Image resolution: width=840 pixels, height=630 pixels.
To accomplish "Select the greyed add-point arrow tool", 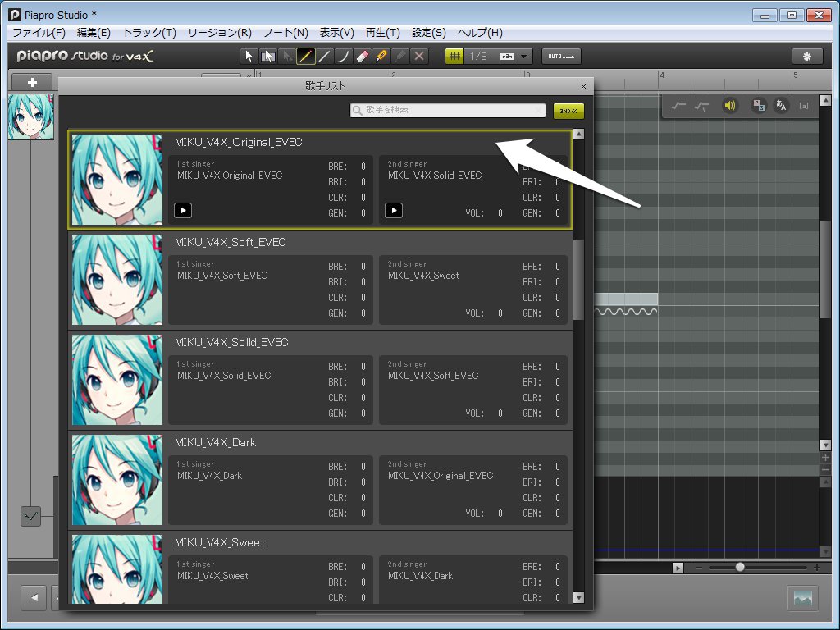I will pyautogui.click(x=286, y=57).
